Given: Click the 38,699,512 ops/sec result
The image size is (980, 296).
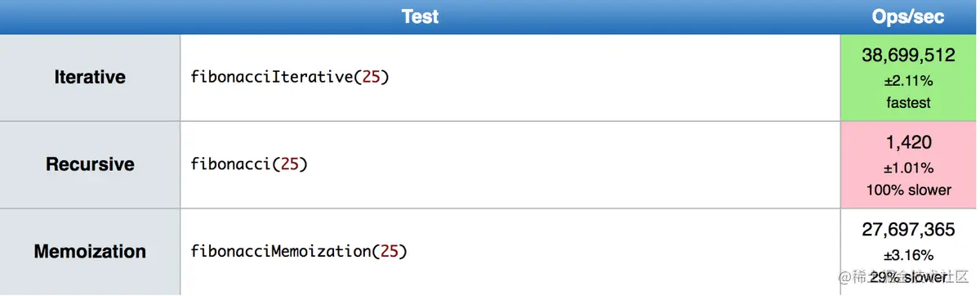Looking at the screenshot, I should click(908, 56).
